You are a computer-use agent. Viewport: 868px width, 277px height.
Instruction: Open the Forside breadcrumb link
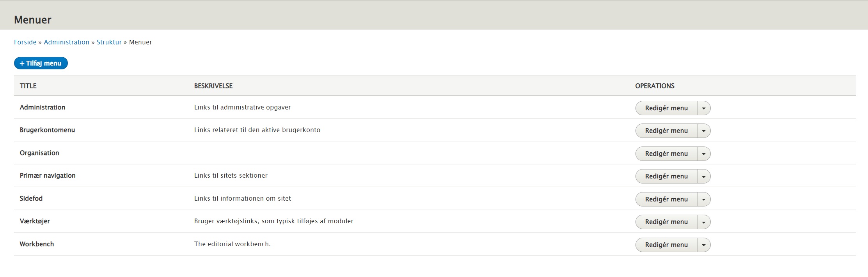point(25,42)
